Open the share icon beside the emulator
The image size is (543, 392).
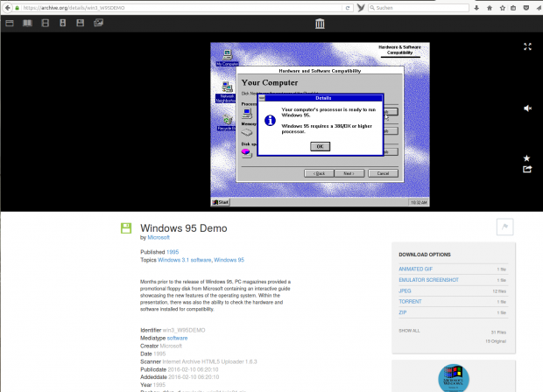click(527, 169)
